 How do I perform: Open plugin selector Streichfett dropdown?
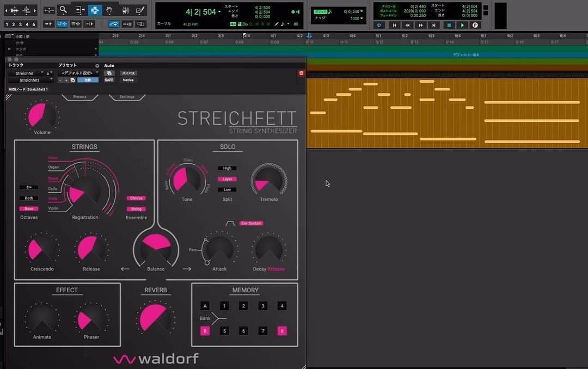tap(30, 80)
